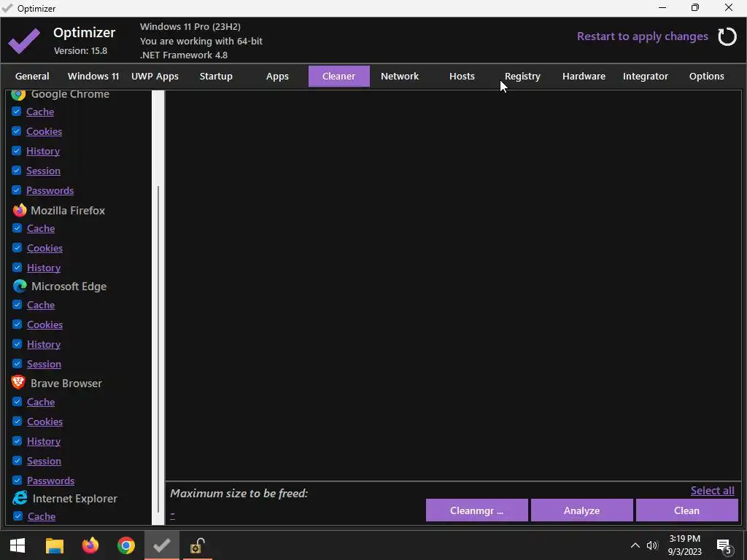Switch to the Windows 11 tab
The image size is (747, 560).
pos(93,76)
